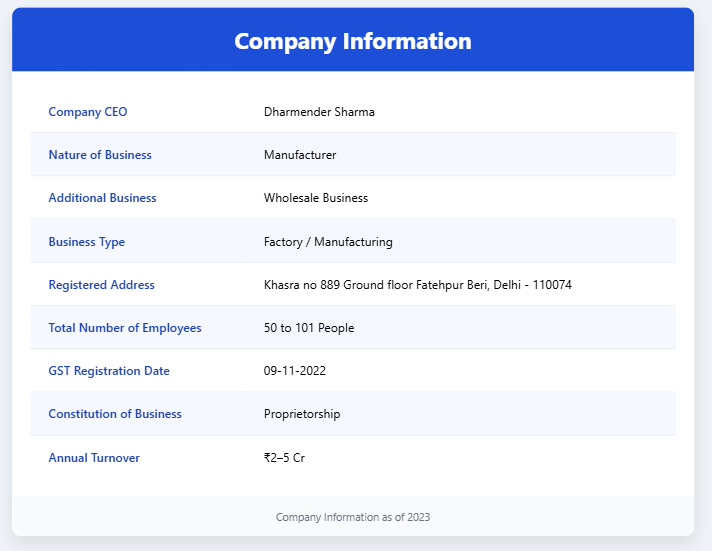
Task: Select the Business Type label
Action: click(86, 242)
